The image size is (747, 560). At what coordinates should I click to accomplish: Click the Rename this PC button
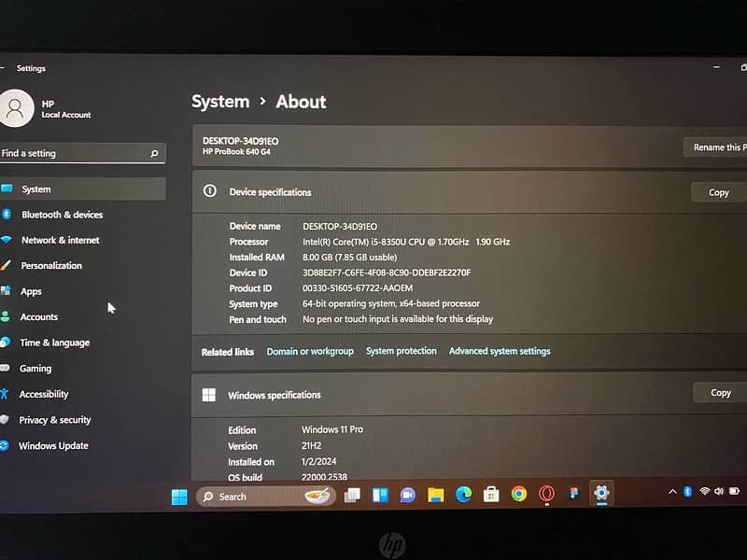tap(717, 147)
